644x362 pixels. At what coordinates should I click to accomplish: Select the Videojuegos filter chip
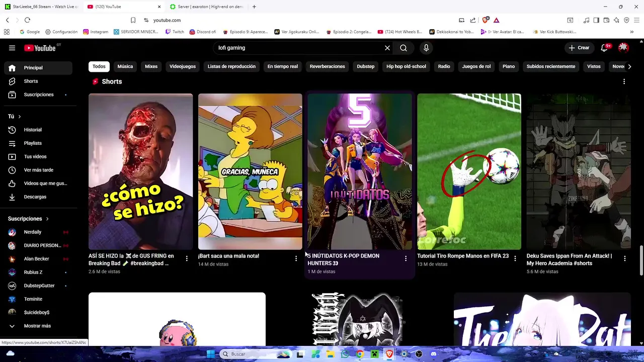point(183,66)
